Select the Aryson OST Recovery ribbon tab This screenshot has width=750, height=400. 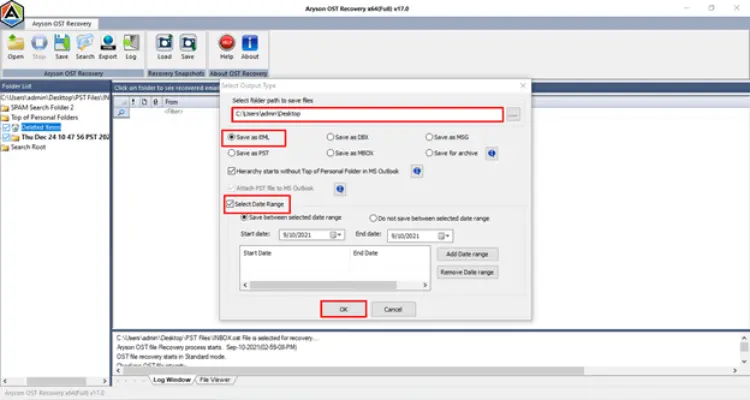pyautogui.click(x=62, y=23)
